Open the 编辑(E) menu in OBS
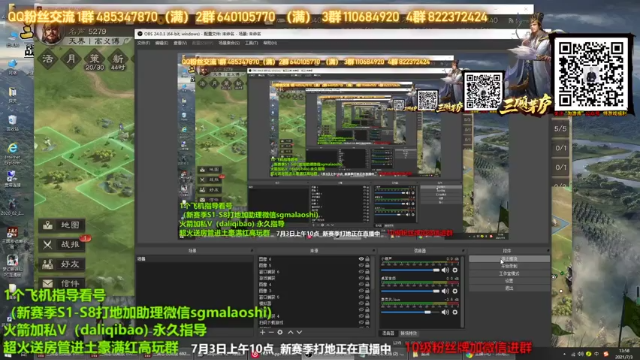This screenshot has width=640, height=360. pos(161,43)
